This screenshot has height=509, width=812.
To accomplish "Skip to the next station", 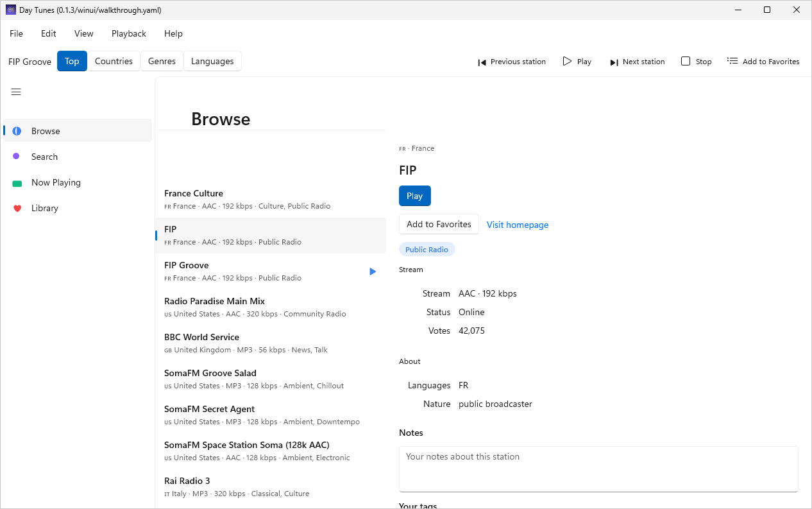I will point(637,62).
